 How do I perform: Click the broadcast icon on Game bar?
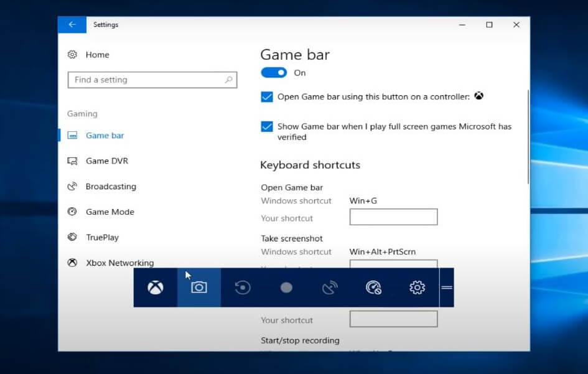click(330, 288)
